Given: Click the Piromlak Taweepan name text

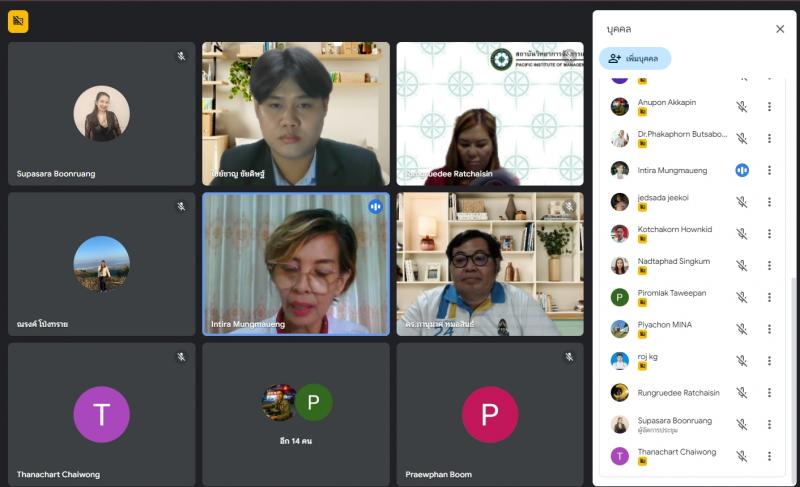Looking at the screenshot, I should (671, 293).
